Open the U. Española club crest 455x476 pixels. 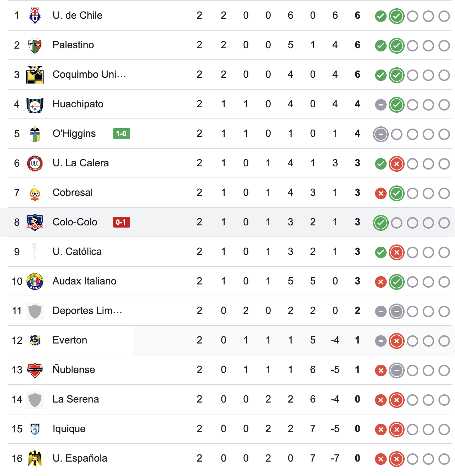point(35,458)
